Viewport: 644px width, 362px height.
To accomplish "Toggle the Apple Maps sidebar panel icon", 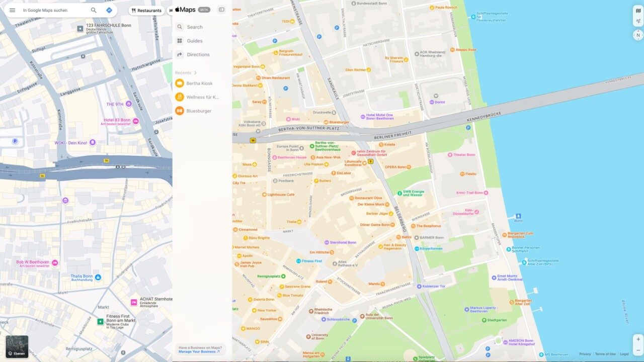I will pos(221,10).
